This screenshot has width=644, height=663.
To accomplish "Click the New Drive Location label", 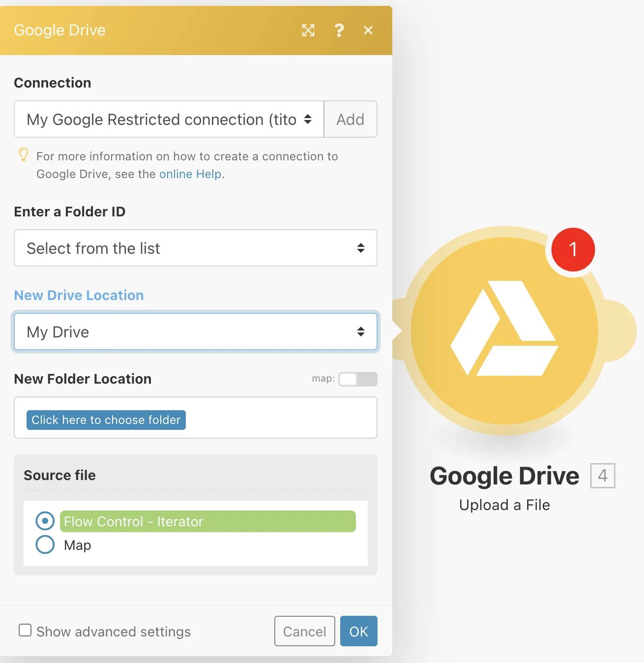I will [x=79, y=295].
